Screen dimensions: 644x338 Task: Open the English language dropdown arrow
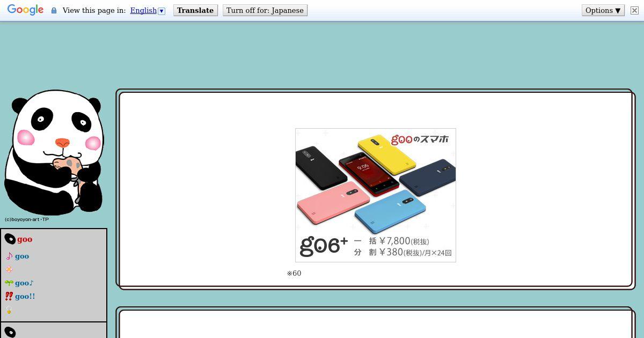(x=162, y=11)
